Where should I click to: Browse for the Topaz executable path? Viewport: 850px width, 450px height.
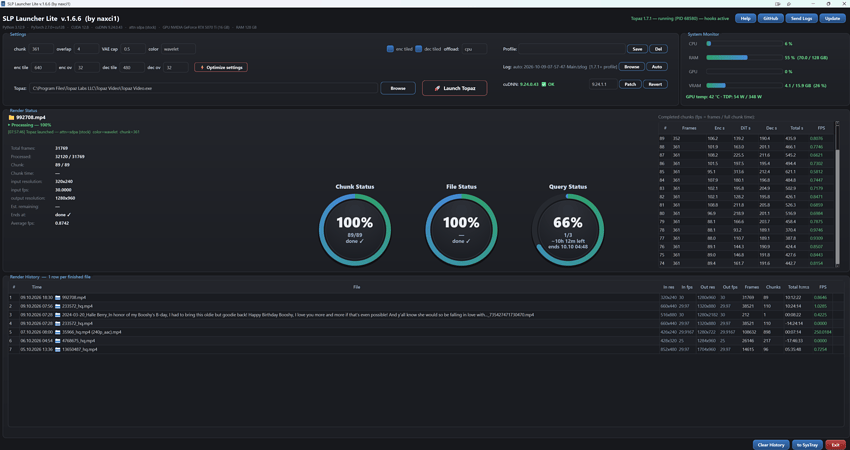(x=398, y=88)
